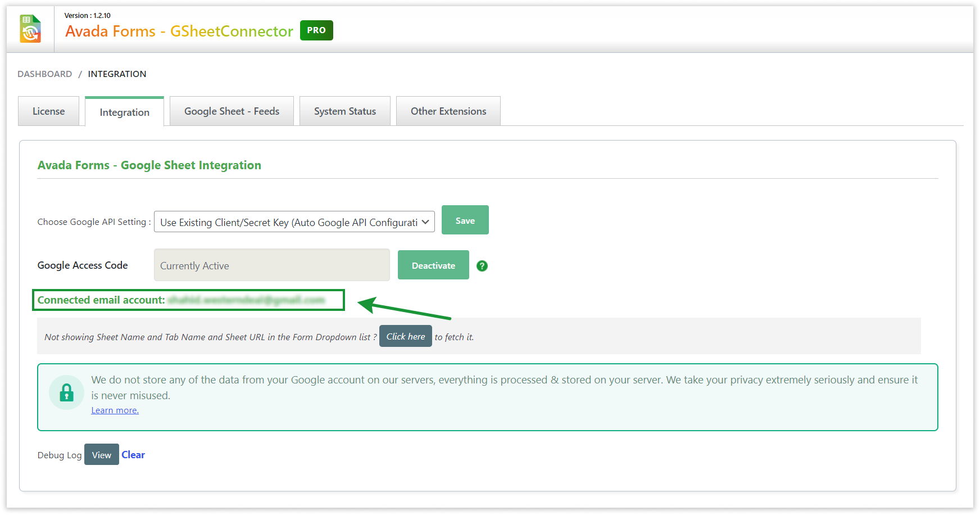Save the Google API setting
The width and height of the screenshot is (980, 515).
465,220
